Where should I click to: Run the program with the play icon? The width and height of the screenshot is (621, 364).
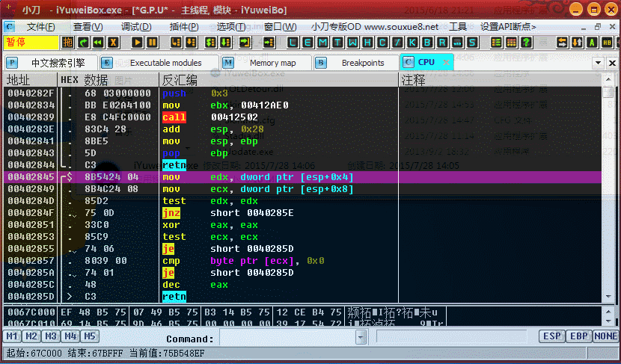point(138,43)
